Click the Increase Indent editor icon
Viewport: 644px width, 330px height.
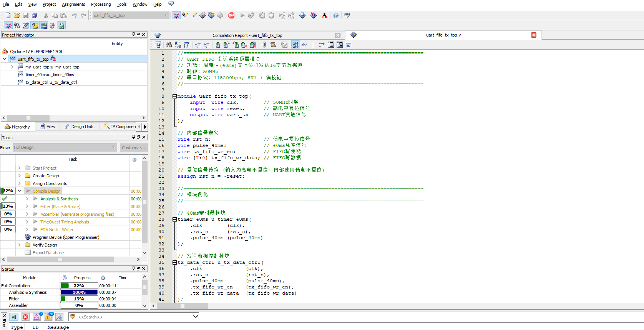(x=198, y=45)
